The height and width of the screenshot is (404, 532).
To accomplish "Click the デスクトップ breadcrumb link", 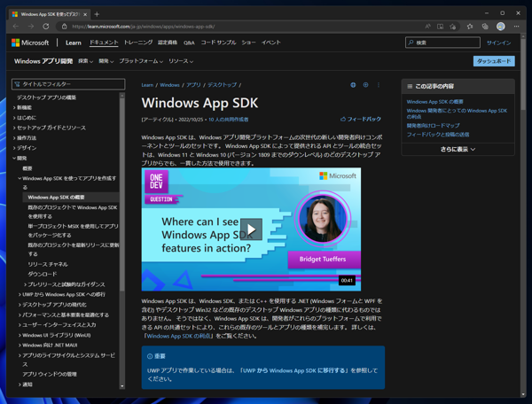I will click(222, 85).
